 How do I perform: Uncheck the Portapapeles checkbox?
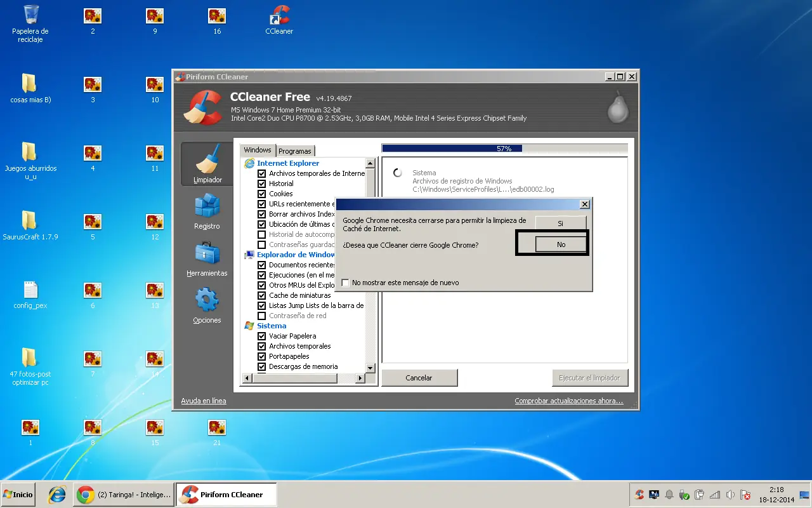262,356
